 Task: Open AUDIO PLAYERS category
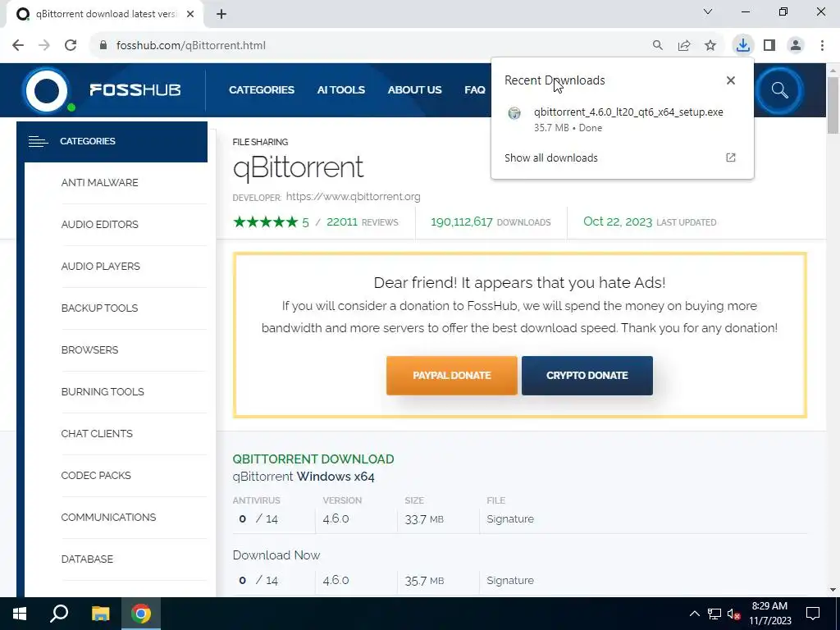(100, 267)
